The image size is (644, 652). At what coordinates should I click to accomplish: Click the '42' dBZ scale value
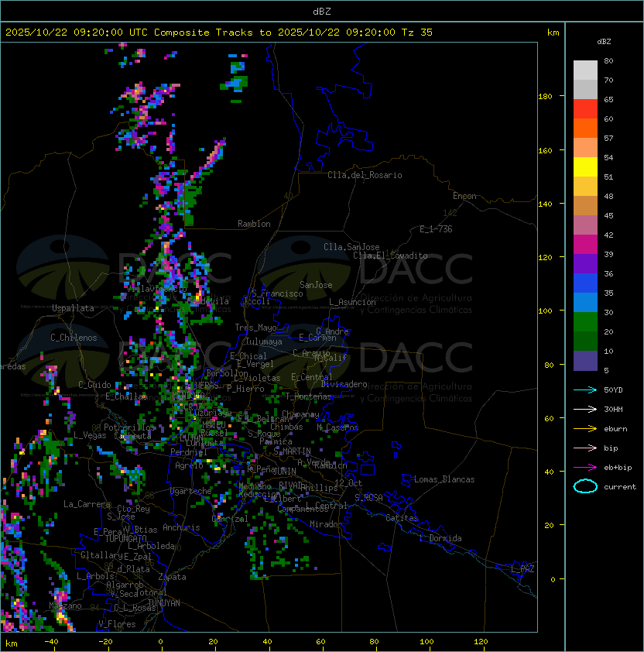(x=608, y=235)
